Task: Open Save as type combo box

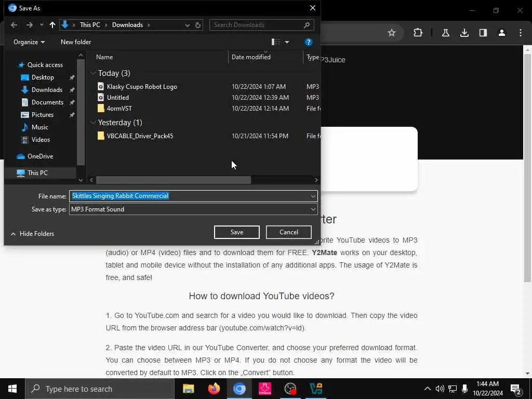Action: pyautogui.click(x=193, y=209)
